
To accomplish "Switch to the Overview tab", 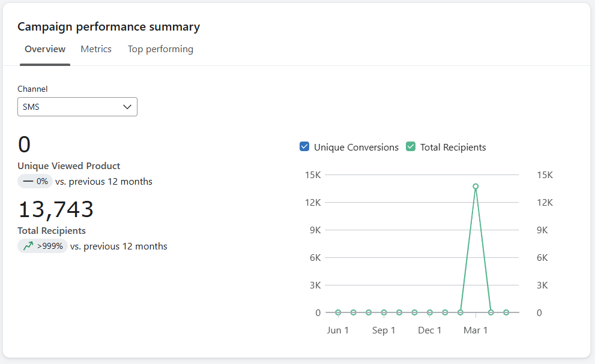I will 45,49.
